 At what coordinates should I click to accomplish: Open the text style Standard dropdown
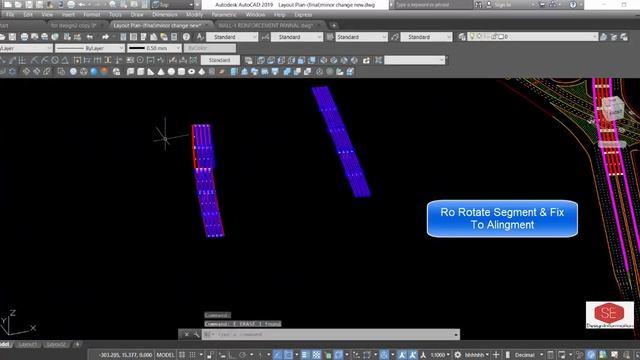(232, 37)
